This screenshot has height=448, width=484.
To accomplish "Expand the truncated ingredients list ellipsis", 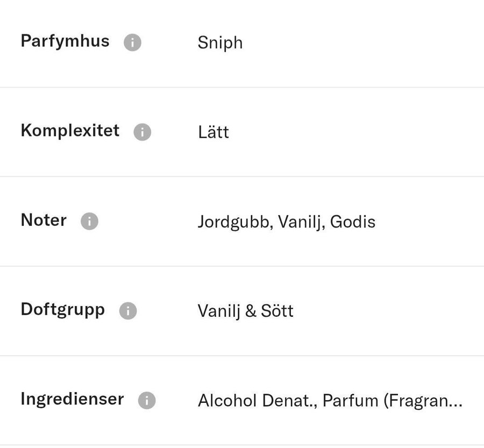I will 455,401.
